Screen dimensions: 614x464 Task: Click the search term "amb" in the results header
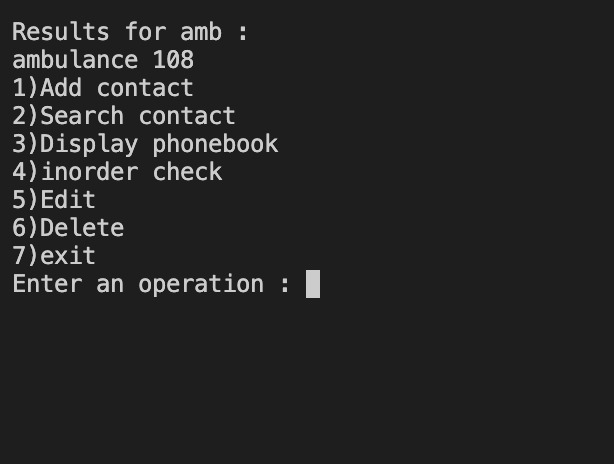(x=201, y=32)
